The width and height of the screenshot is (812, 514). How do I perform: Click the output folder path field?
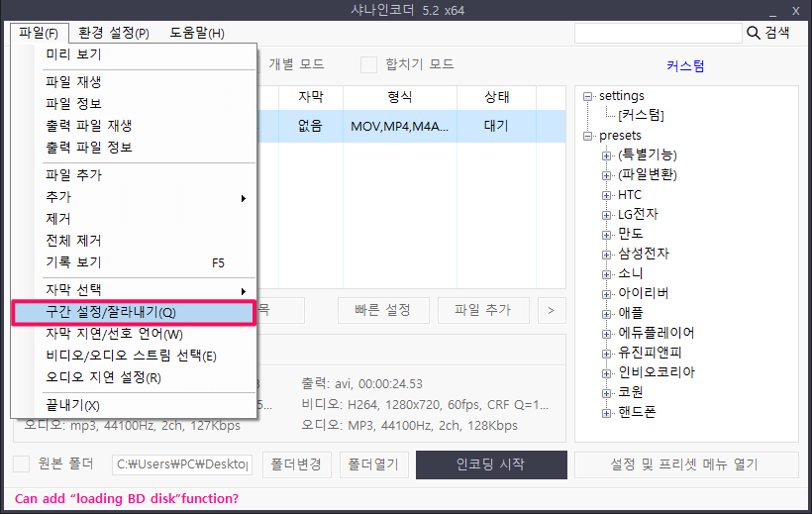pos(182,464)
